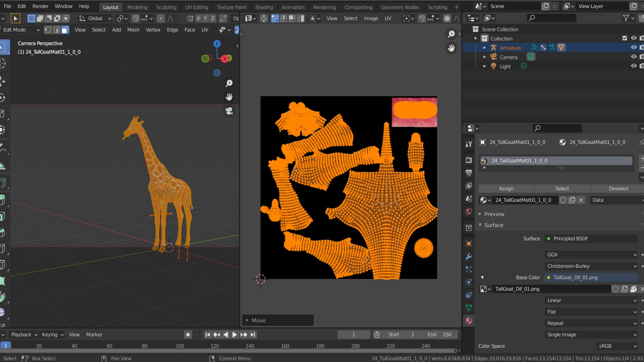
Task: Click the 24_TallGoatMat01_1_0_0 material slot
Action: click(556, 161)
